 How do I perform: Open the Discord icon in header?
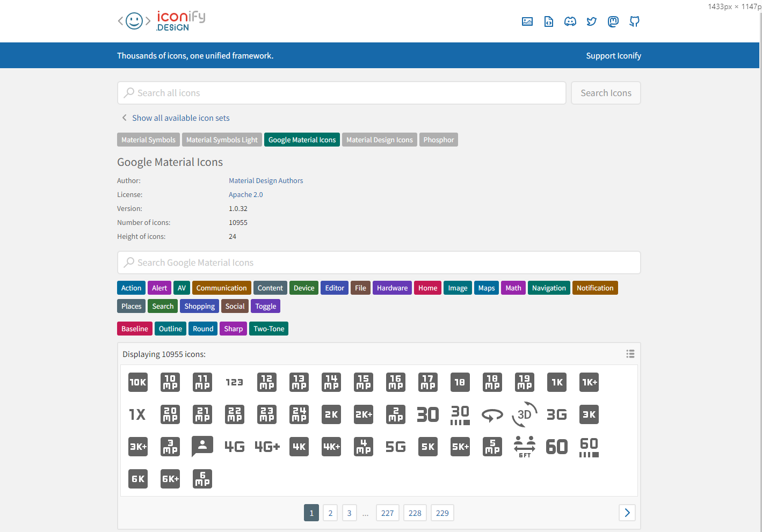click(570, 21)
